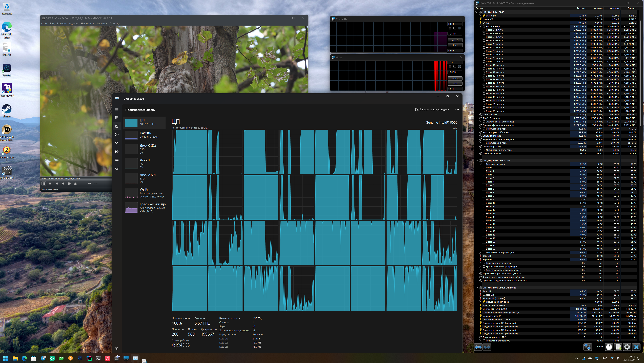
Task: Pause playback in MPC-BE
Action: click(x=44, y=183)
